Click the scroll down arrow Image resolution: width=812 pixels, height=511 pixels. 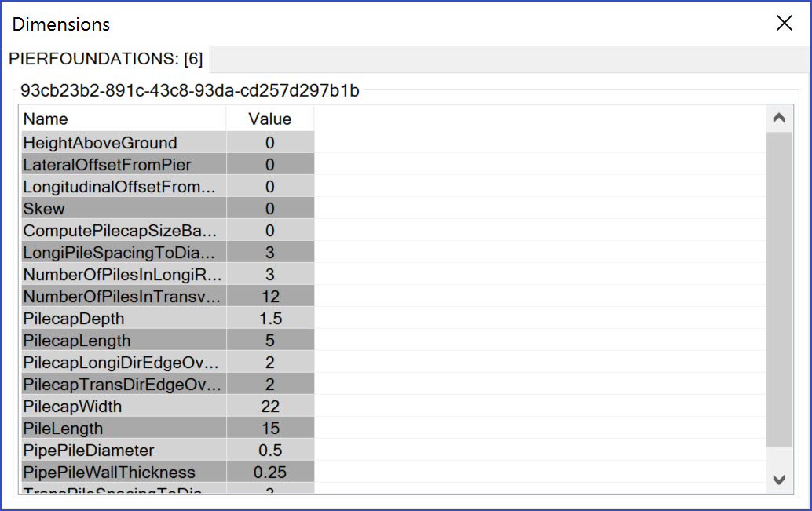click(x=779, y=480)
